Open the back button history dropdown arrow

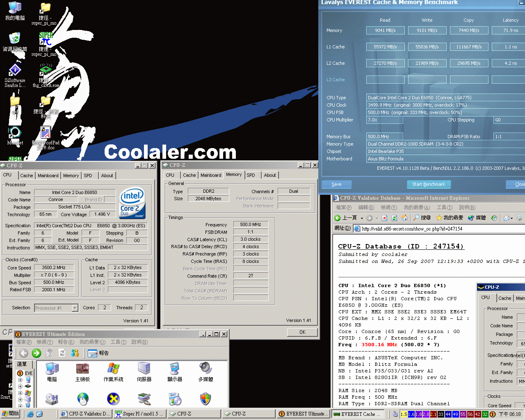[x=361, y=218]
